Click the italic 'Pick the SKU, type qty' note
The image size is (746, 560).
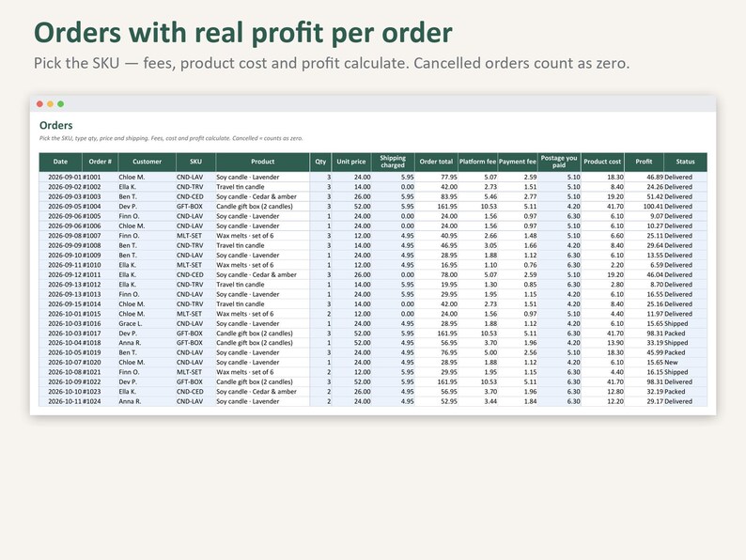tap(171, 138)
